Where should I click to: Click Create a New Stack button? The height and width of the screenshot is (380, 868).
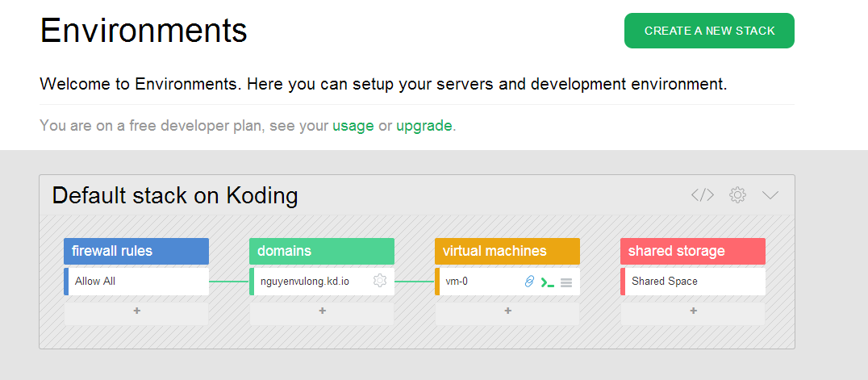pos(709,31)
